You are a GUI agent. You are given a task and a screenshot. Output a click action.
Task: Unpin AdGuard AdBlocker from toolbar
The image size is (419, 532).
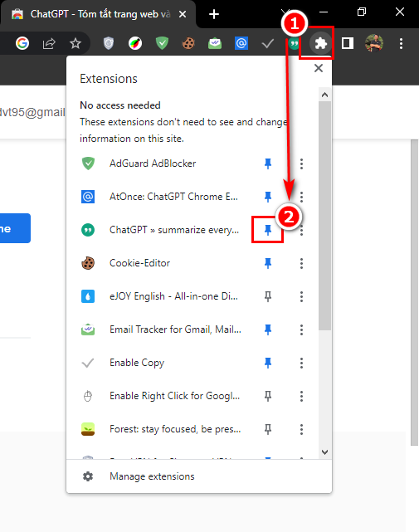point(268,164)
